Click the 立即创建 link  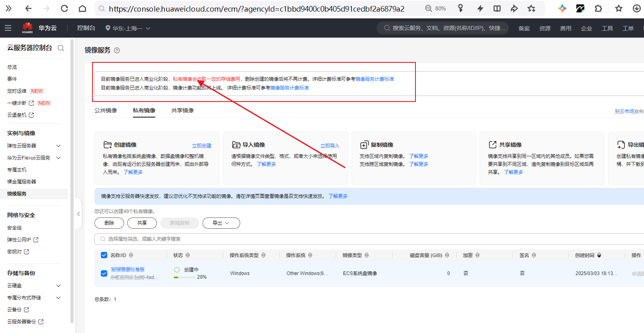click(x=202, y=146)
